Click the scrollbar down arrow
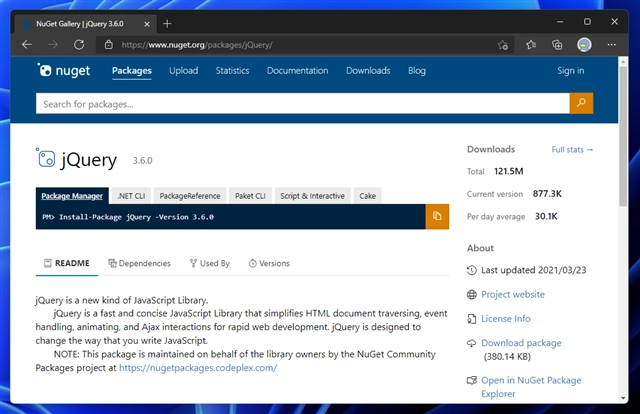Screen dimensions: 640x414 (623, 398)
